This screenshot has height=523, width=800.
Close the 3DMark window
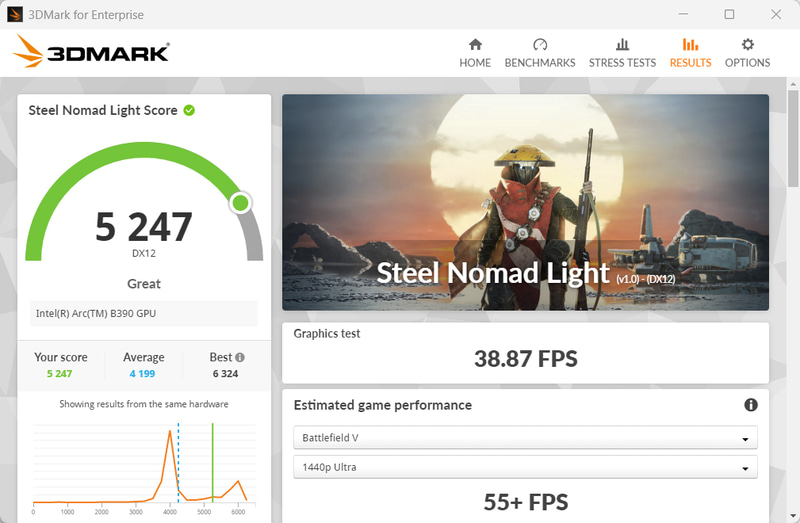coord(776,14)
